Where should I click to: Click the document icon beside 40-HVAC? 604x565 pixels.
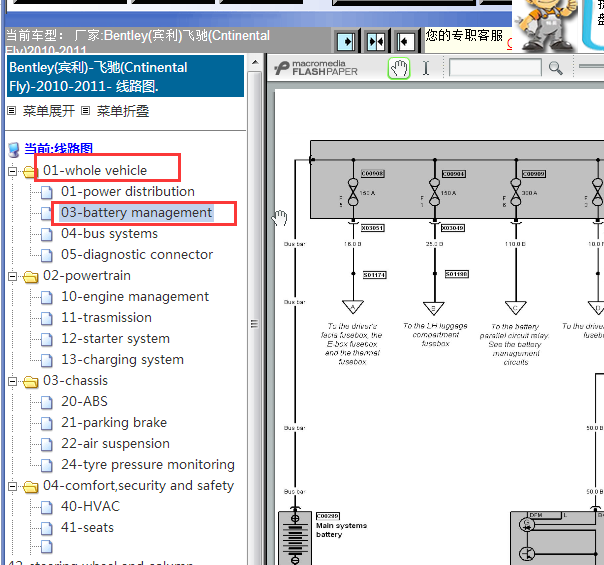(x=47, y=507)
